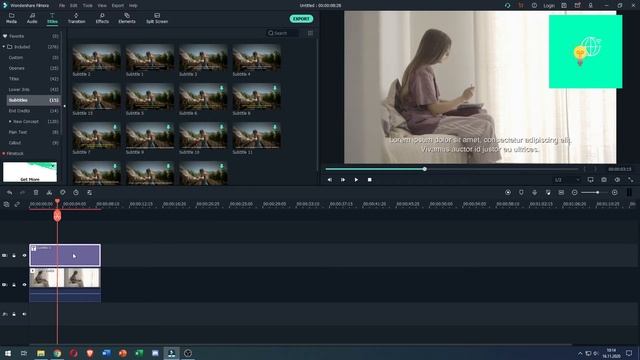The height and width of the screenshot is (360, 640).
Task: Open the Help menu
Action: (x=133, y=6)
